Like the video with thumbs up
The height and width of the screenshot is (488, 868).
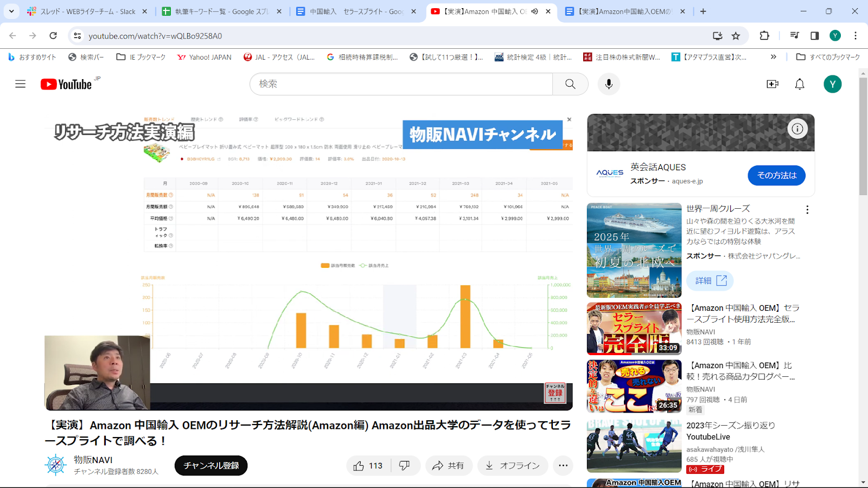click(x=368, y=466)
